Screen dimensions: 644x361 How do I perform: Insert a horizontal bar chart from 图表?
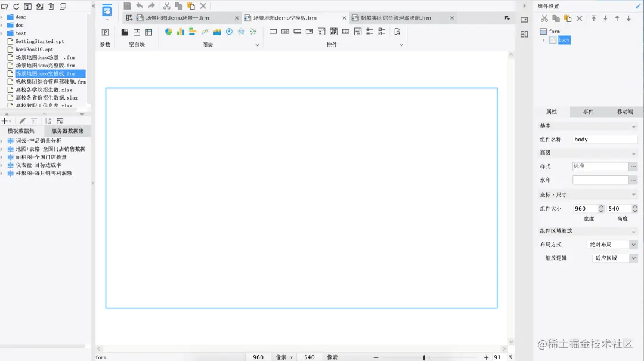[x=193, y=32]
